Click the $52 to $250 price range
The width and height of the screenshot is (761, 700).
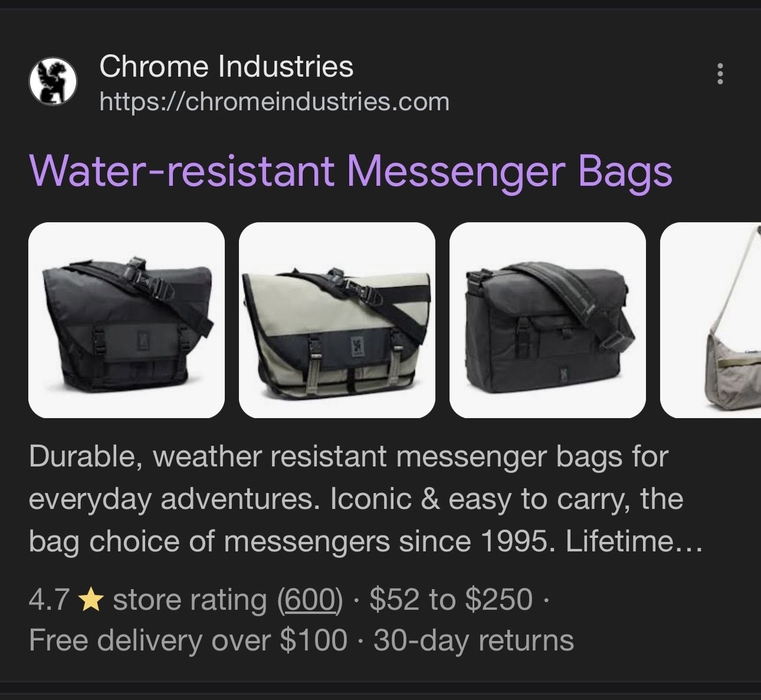pos(451,600)
